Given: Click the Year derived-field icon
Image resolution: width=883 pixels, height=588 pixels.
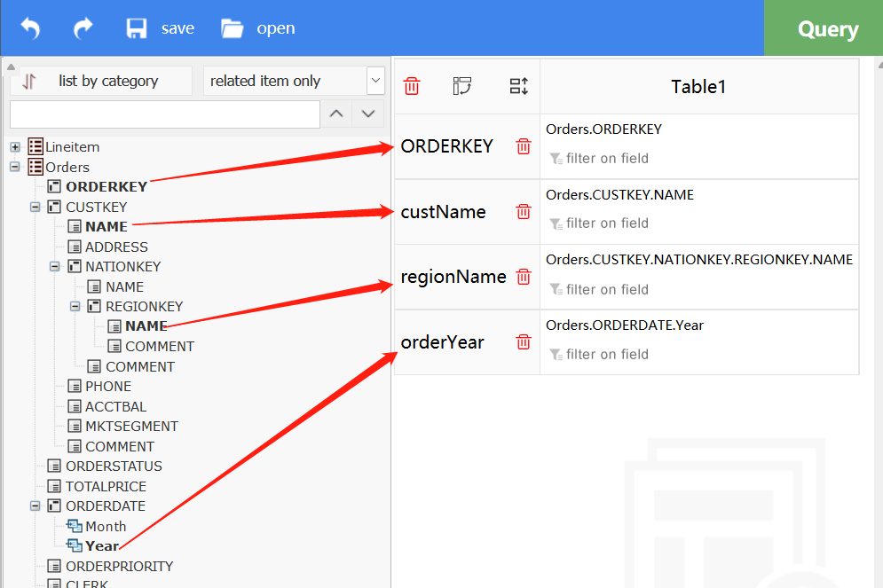Looking at the screenshot, I should click(x=75, y=545).
